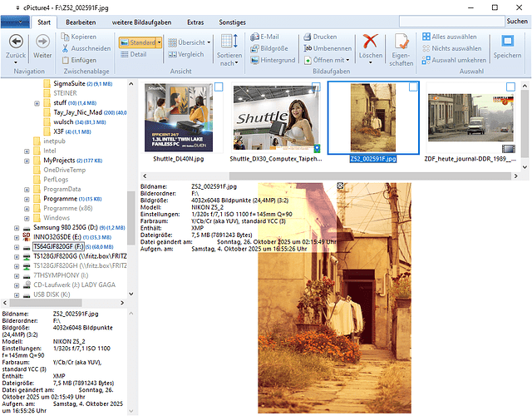Select the Ausschneiden scissors icon
The width and height of the screenshot is (532, 416).
pyautogui.click(x=65, y=48)
